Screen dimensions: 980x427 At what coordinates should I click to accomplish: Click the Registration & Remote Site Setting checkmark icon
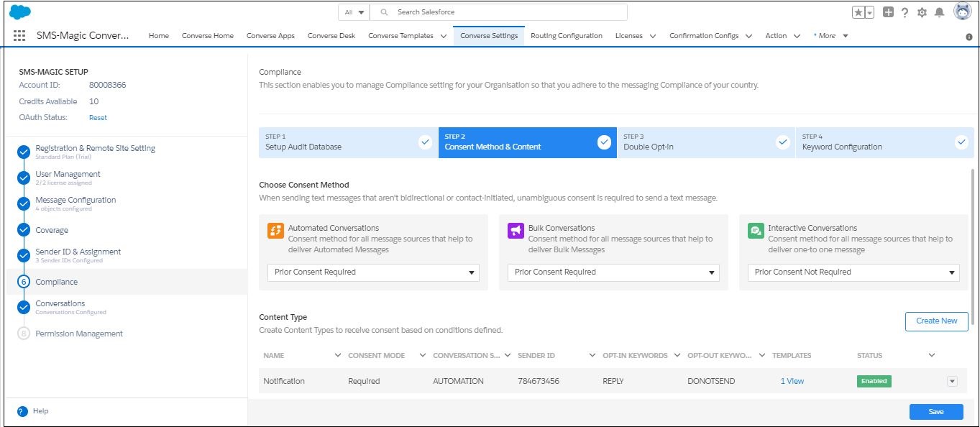click(x=24, y=152)
